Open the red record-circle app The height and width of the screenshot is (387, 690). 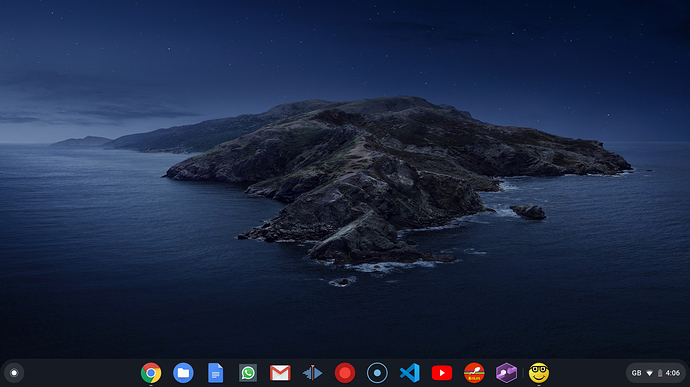(345, 373)
